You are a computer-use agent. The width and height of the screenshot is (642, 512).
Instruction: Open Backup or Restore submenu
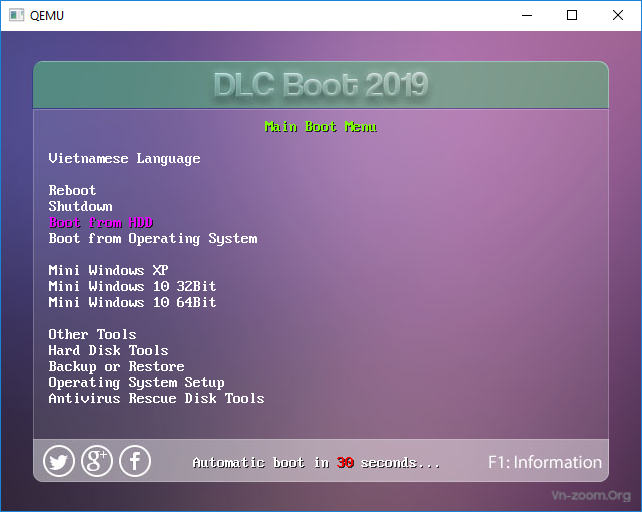(116, 366)
